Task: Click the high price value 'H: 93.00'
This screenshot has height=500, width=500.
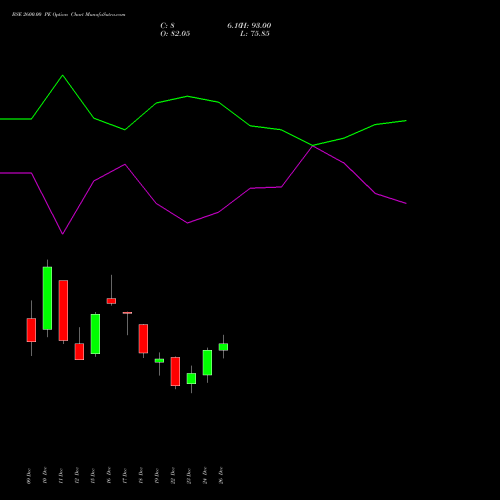Action: 255,26
